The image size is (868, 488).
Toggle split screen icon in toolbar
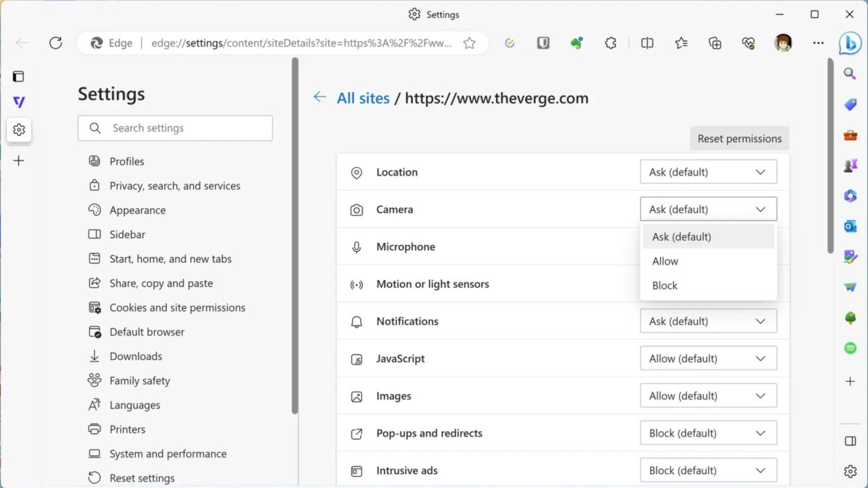click(647, 43)
